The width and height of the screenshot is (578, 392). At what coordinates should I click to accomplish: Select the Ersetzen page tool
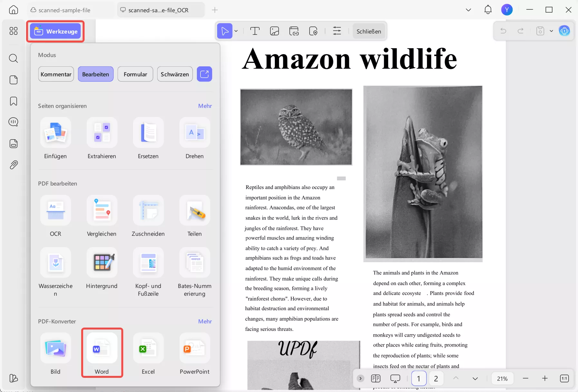pyautogui.click(x=148, y=139)
